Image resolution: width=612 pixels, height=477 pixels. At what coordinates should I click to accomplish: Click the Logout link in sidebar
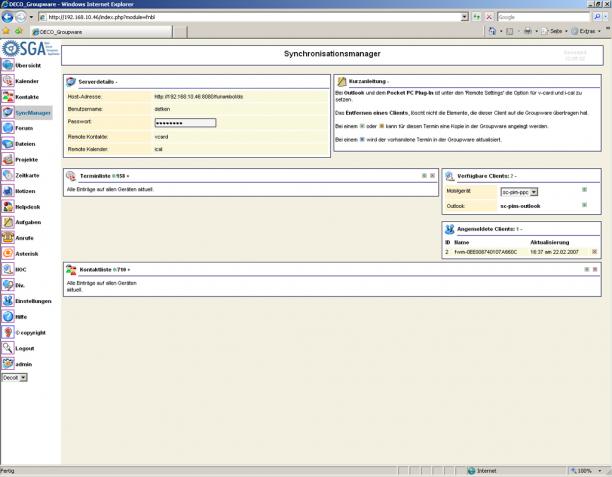click(x=24, y=348)
